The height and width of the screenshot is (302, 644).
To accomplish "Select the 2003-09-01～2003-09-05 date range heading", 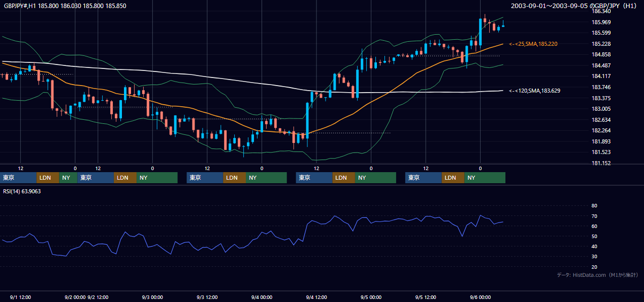I will tap(574, 6).
